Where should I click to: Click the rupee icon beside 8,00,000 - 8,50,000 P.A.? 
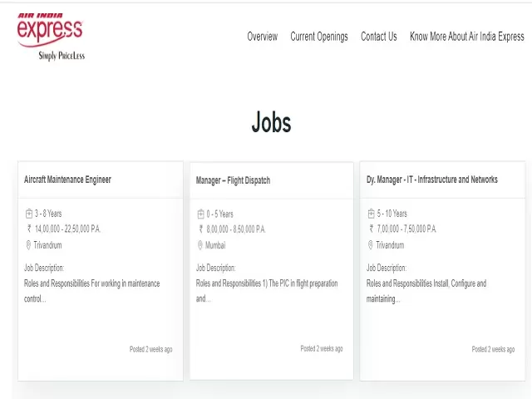[x=201, y=229]
